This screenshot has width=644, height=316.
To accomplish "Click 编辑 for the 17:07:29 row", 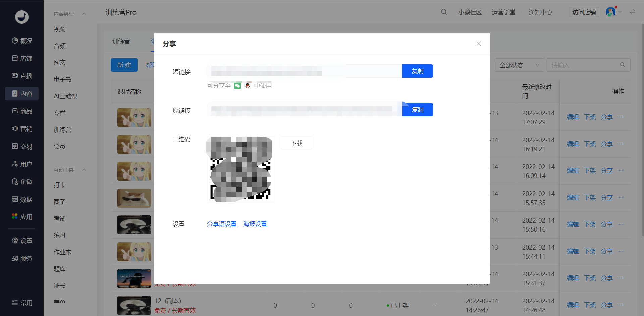I will 573,117.
